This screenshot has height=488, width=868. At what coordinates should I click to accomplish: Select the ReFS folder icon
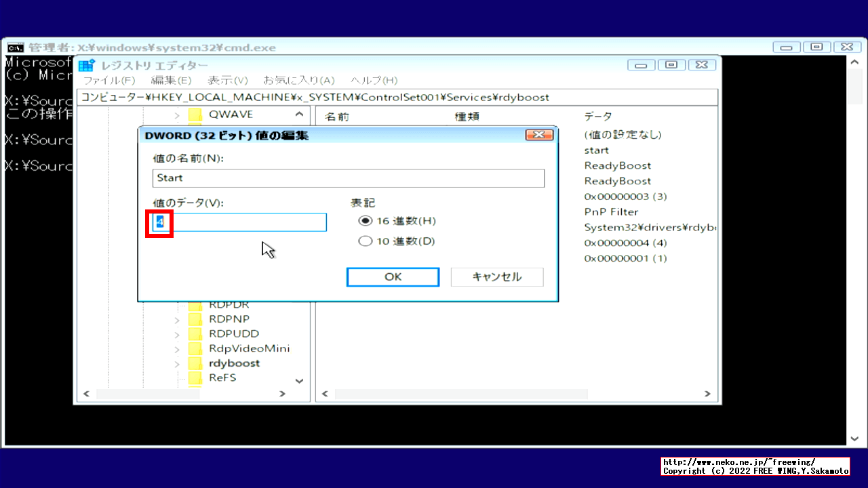195,378
